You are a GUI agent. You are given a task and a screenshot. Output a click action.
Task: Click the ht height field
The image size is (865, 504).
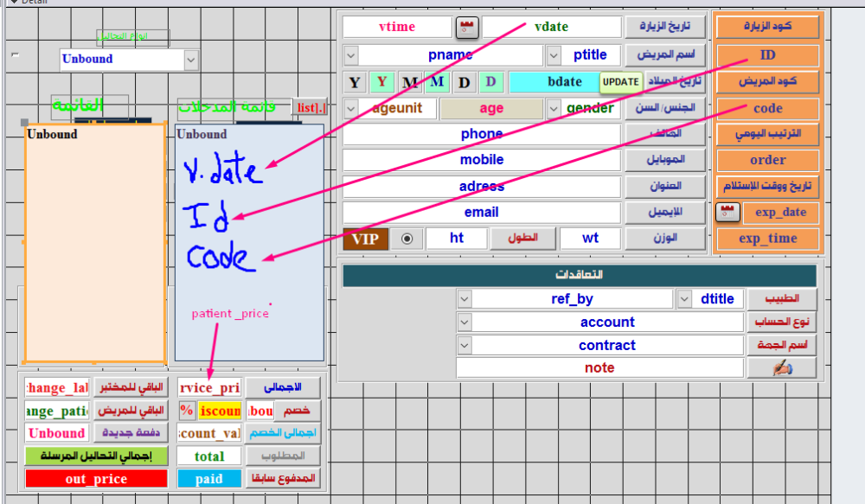click(x=457, y=239)
